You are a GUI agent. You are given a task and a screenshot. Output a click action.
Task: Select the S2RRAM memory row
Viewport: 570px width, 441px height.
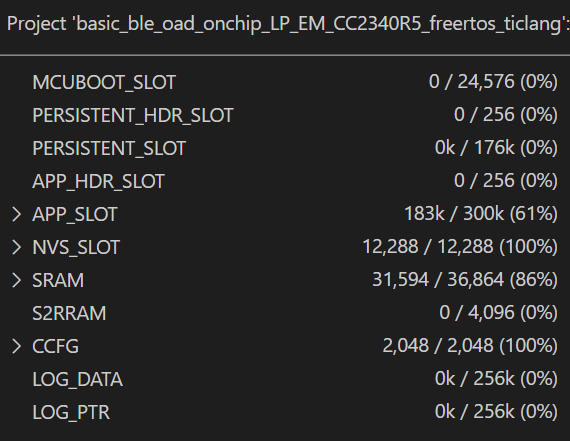285,313
